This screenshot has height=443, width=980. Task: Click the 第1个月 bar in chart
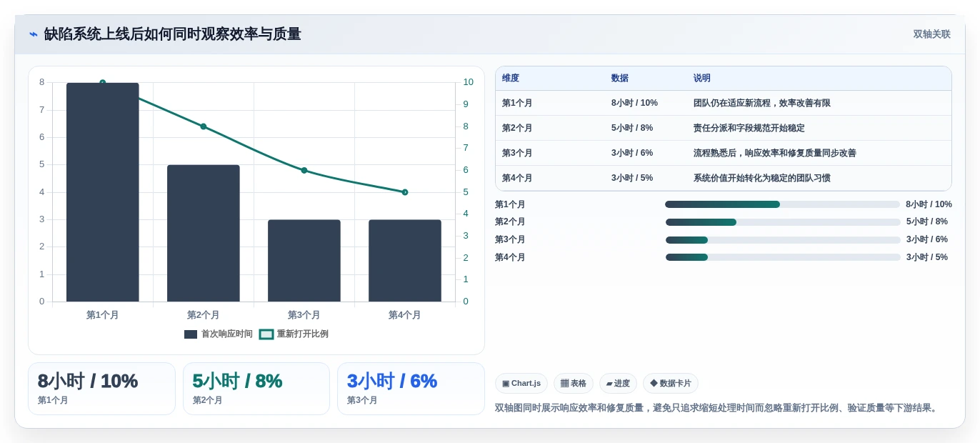click(x=103, y=192)
